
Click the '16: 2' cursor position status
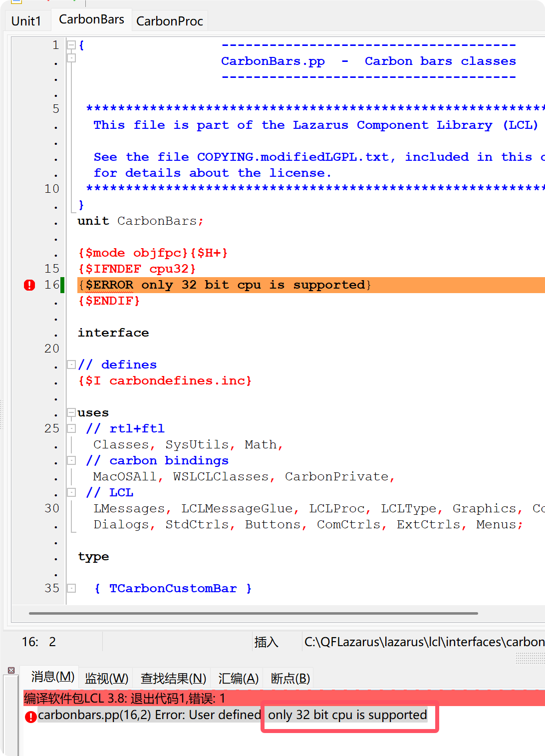point(39,642)
